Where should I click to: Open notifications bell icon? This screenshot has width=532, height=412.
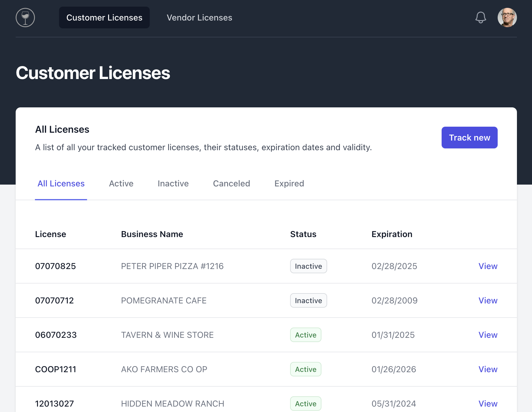pos(481,17)
